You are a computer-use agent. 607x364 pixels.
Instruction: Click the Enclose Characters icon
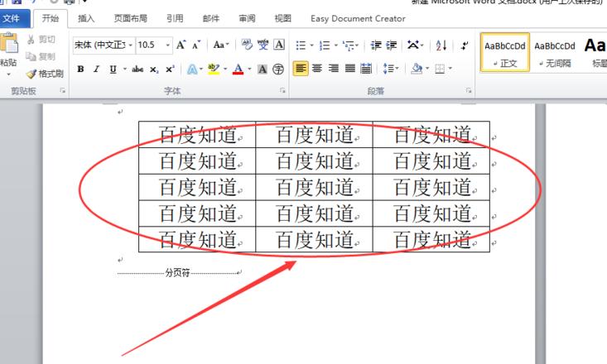tap(278, 69)
